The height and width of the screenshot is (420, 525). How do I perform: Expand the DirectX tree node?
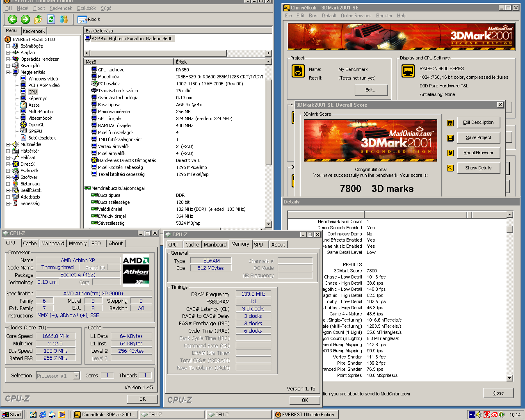point(8,164)
